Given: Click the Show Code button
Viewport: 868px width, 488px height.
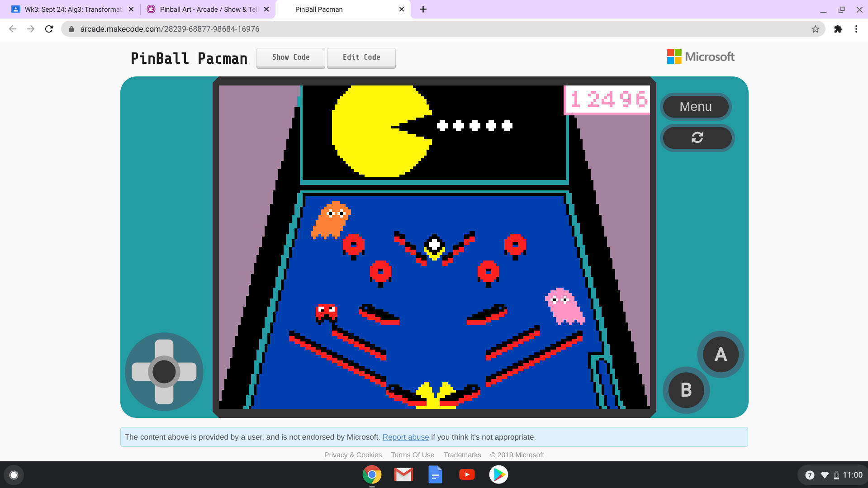Looking at the screenshot, I should (x=291, y=57).
